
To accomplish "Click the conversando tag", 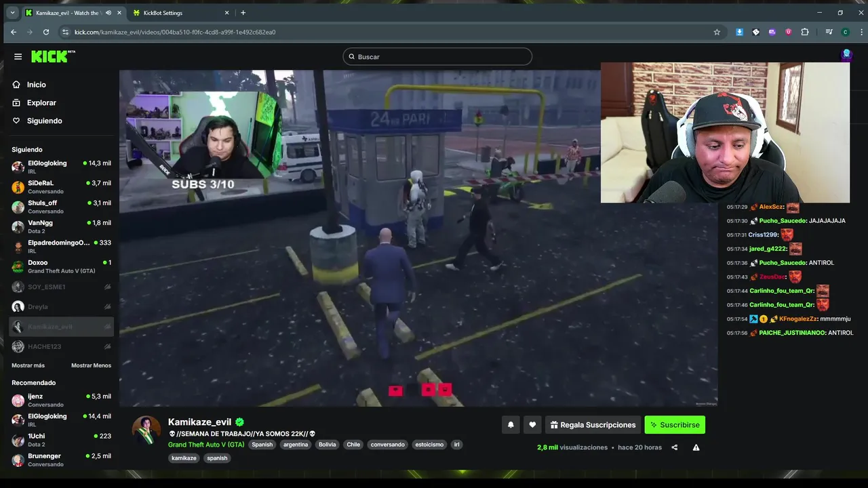I will 387,445.
